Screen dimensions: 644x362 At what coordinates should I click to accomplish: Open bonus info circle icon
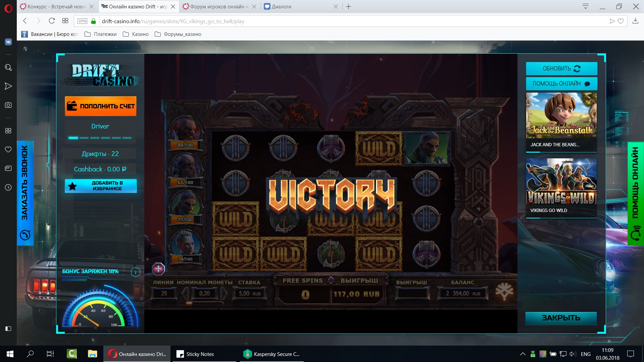136,272
